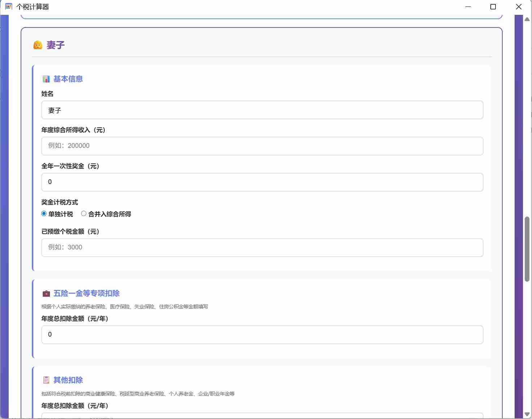
Task: Click the scrollbar down arrow
Action: (527, 414)
